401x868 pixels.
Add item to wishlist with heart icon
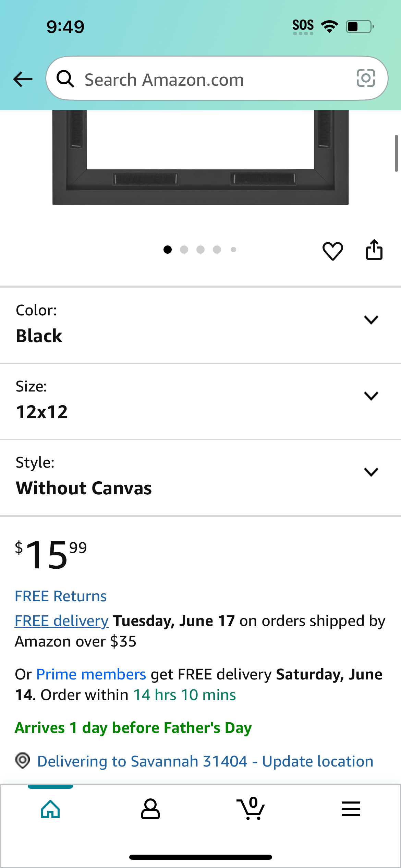pyautogui.click(x=332, y=251)
